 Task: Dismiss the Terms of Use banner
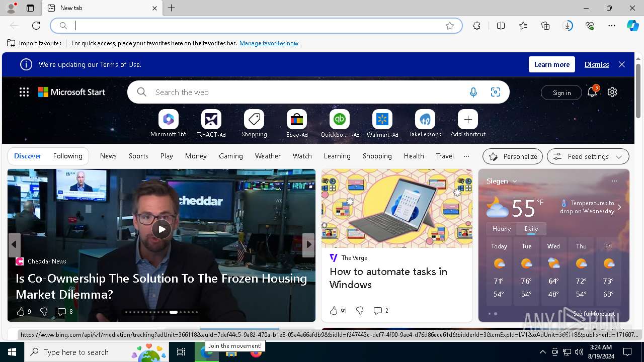[x=597, y=64]
